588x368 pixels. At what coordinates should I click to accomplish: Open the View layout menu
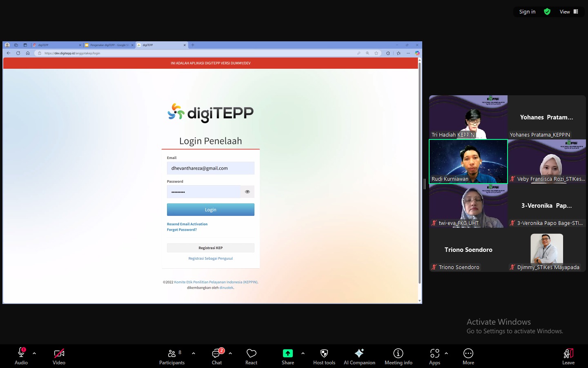coord(569,11)
